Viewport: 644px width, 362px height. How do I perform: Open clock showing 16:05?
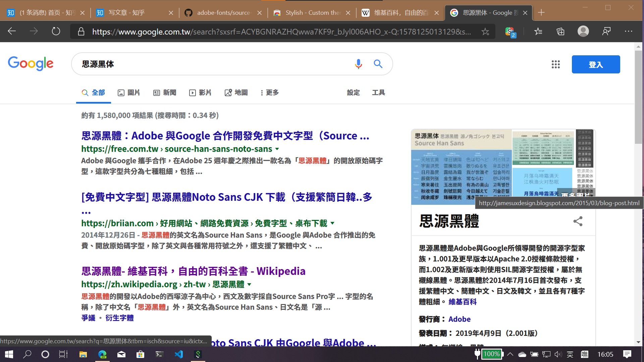[x=605, y=354]
